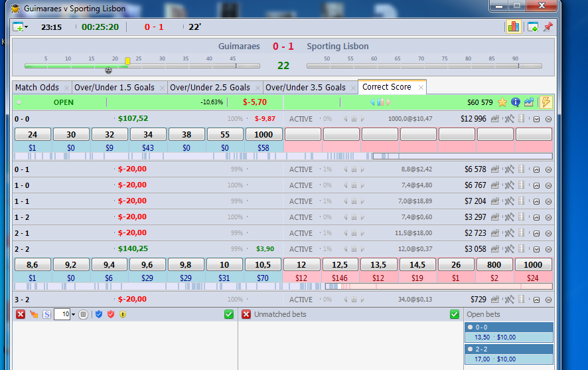The width and height of the screenshot is (588, 370).
Task: Click the S stake icon
Action: click(x=46, y=314)
